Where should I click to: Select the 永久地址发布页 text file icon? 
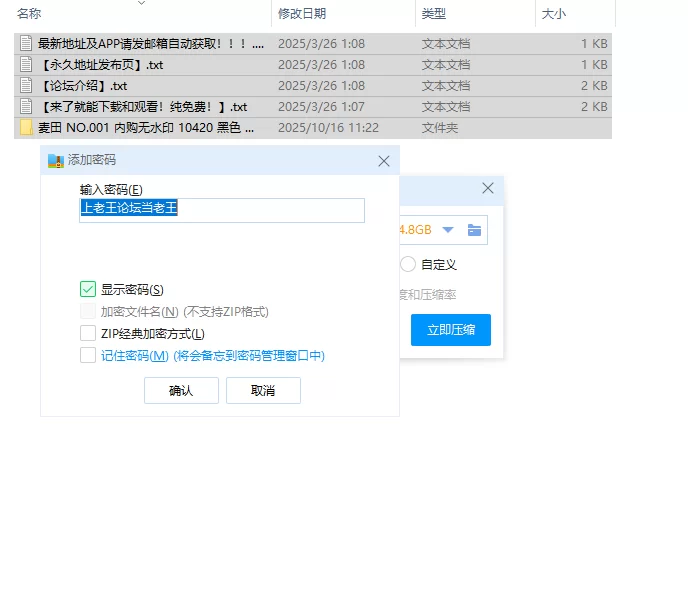pyautogui.click(x=27, y=65)
